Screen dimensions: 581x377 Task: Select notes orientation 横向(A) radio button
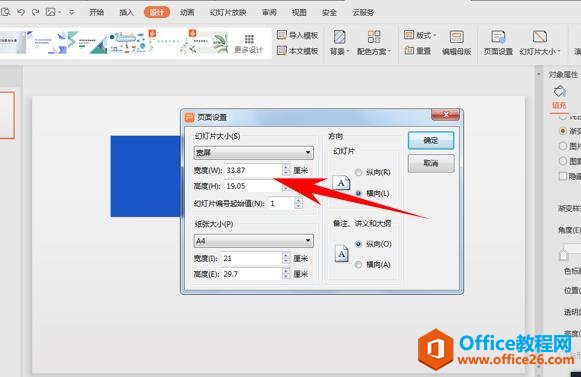point(358,265)
